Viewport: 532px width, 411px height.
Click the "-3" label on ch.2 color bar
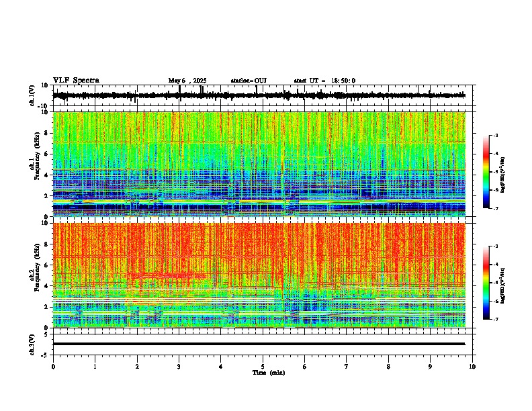496,246
